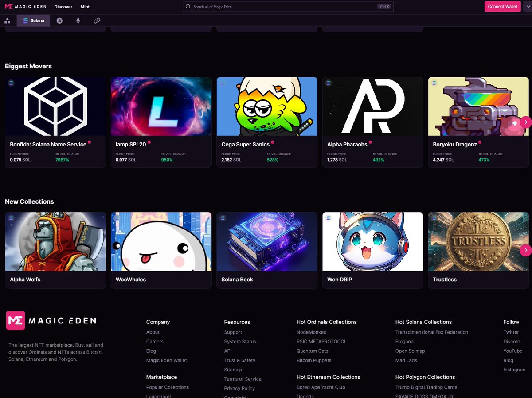Click the Solana badge on Alpha Pharaohs card
Viewport: 532px width, 398px height.
click(329, 83)
